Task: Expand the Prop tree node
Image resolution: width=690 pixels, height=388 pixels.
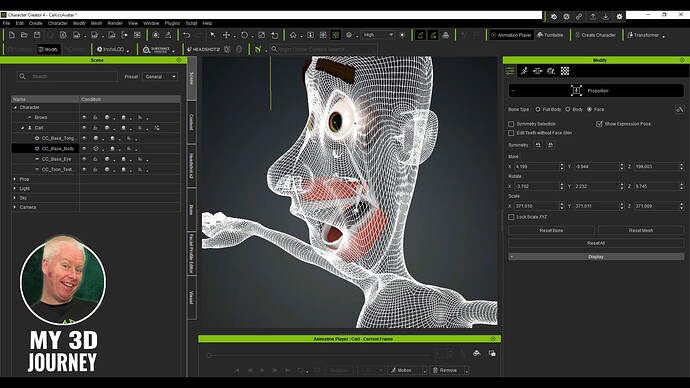Action: coord(15,179)
